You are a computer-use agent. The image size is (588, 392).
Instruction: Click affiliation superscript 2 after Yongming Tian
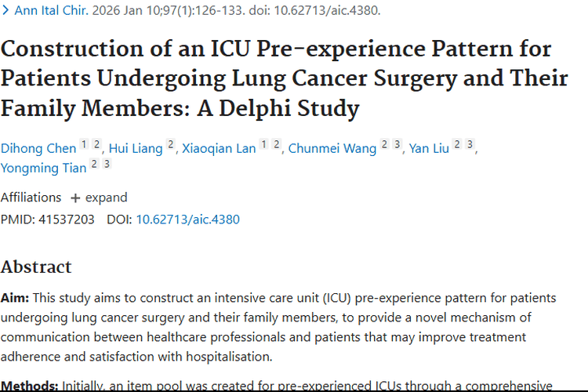[94, 164]
